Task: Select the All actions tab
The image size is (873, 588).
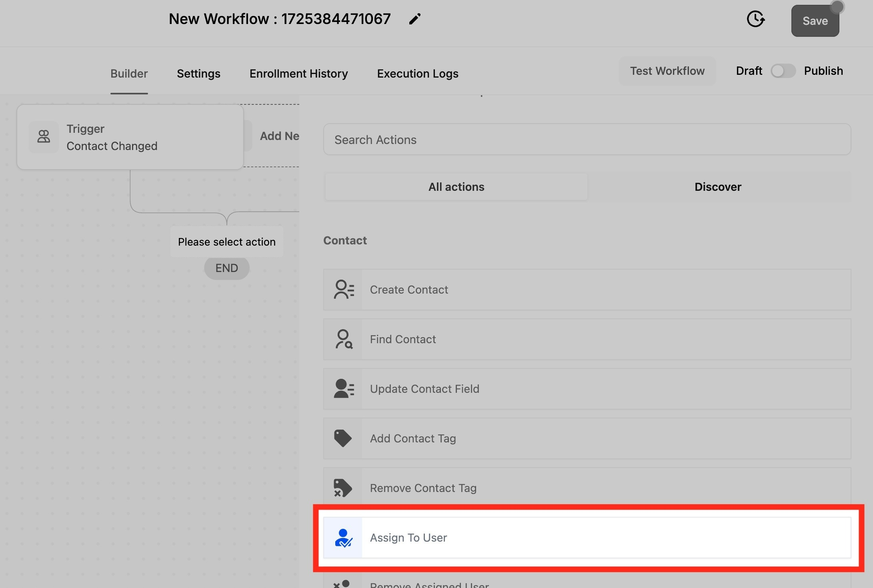Action: (x=456, y=187)
